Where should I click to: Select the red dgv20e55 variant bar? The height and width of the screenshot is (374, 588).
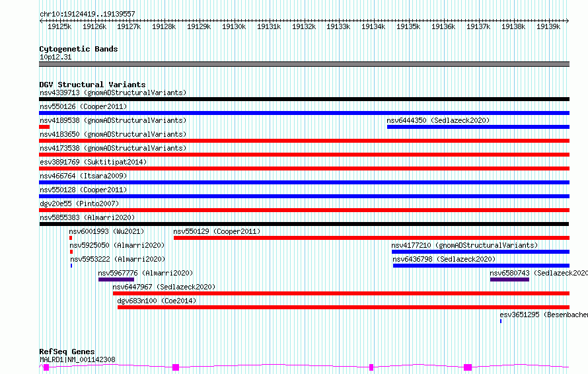(x=304, y=210)
